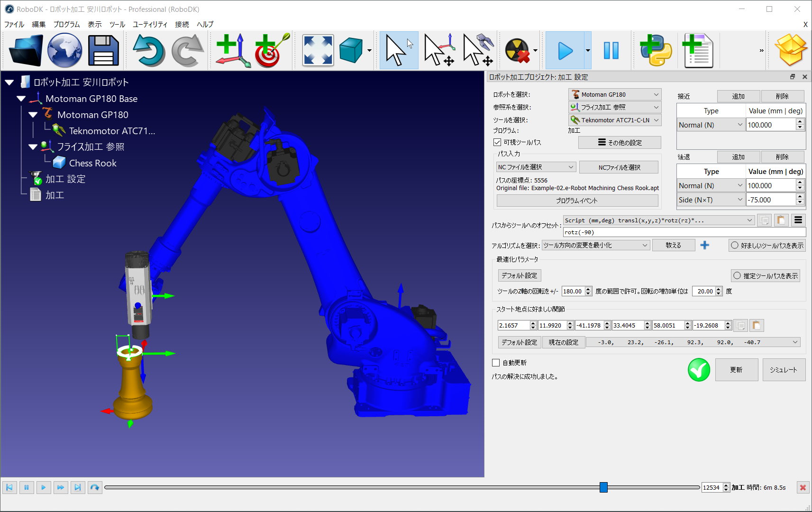Image resolution: width=812 pixels, height=512 pixels.
Task: Save station with floppy disk icon
Action: [103, 50]
